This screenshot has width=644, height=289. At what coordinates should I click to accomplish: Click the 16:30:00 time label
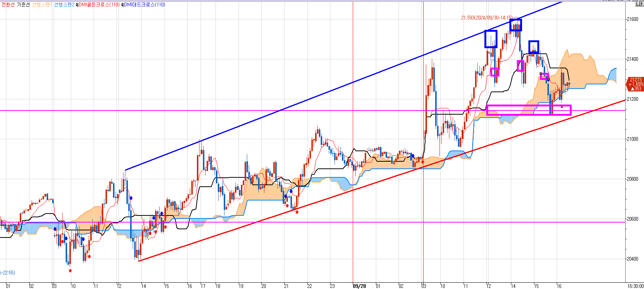pyautogui.click(x=635, y=286)
